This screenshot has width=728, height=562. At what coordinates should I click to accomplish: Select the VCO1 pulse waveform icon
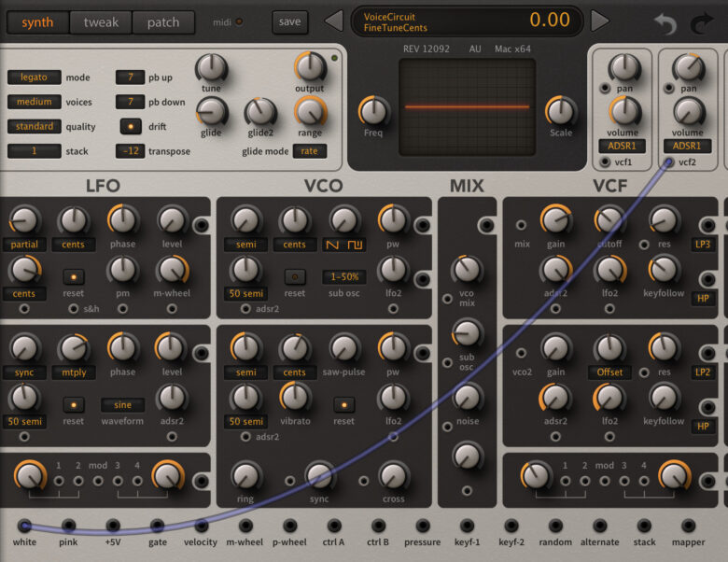click(x=356, y=245)
